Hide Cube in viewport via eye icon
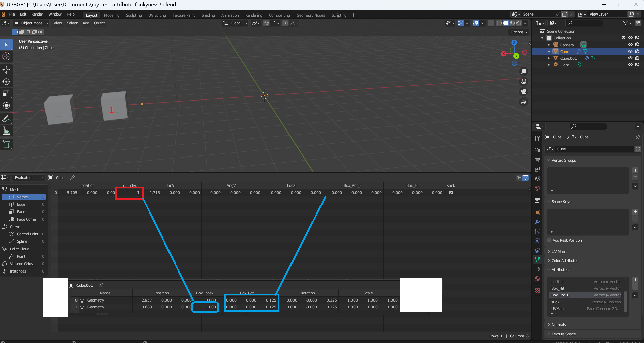Viewport: 644px width, 343px height. (630, 51)
